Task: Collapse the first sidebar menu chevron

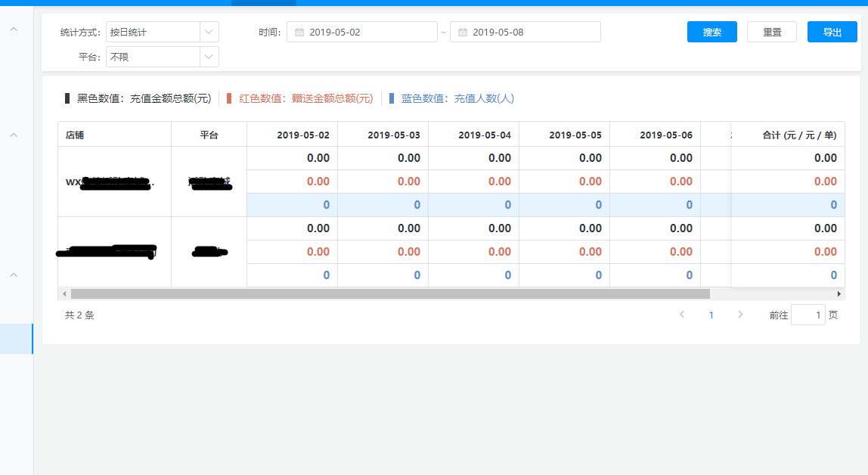Action: [14, 29]
